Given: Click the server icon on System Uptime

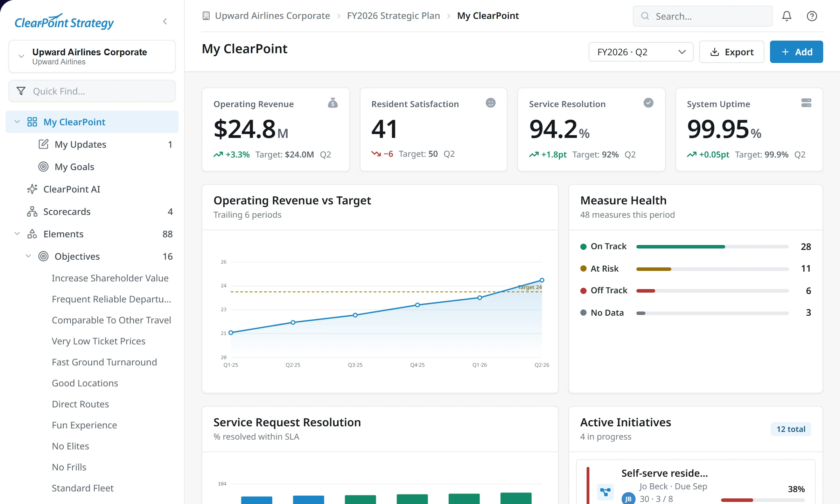Looking at the screenshot, I should click(806, 103).
